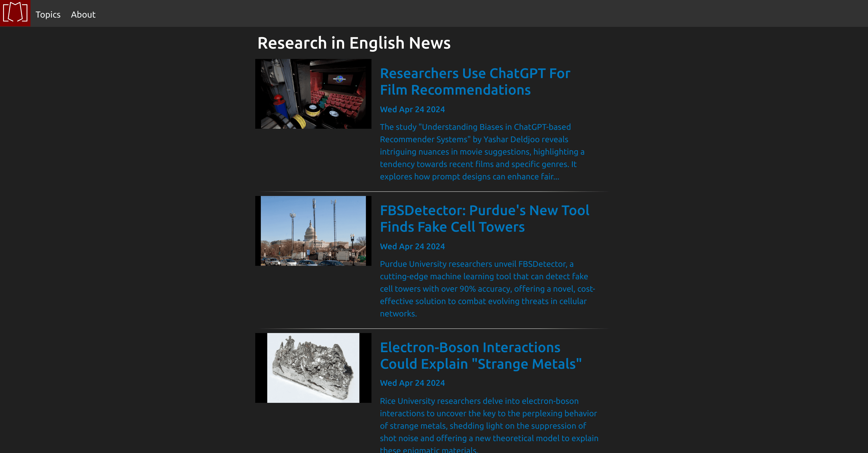
Task: Click the strange metal sample image
Action: pos(313,367)
